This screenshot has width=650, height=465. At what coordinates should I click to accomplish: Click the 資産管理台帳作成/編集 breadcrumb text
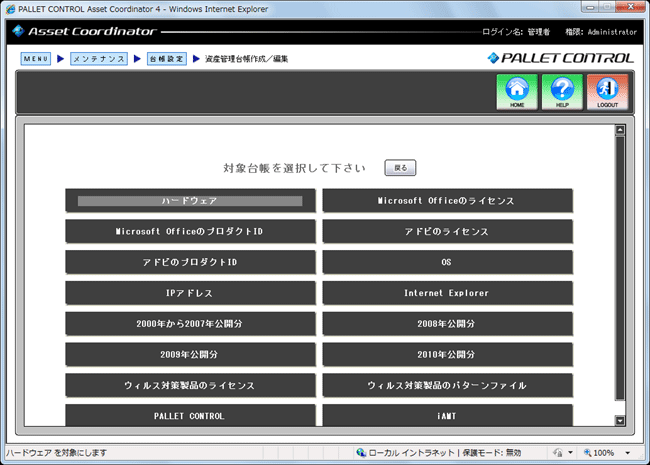(x=246, y=59)
